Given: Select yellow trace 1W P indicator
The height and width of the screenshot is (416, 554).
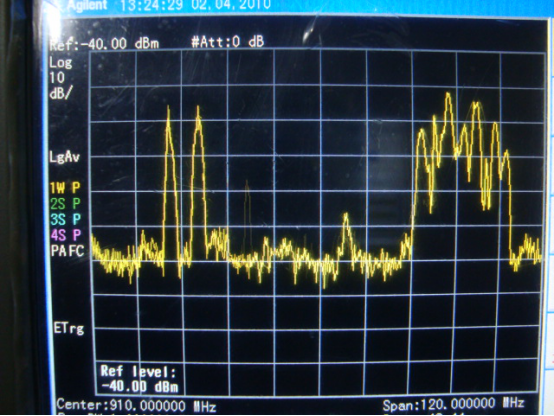Looking at the screenshot, I should [65, 188].
